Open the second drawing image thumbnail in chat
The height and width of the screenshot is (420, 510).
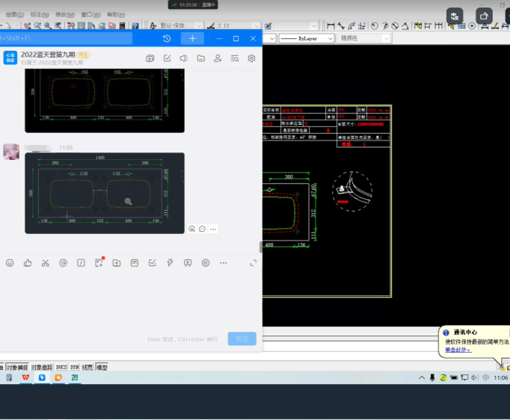pos(105,193)
